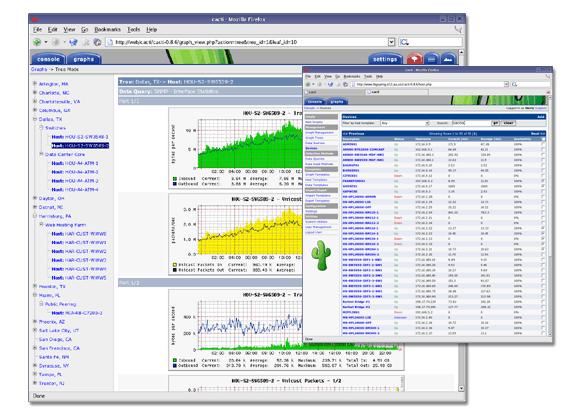Collapse the Data Center Core branch
This screenshot has width=574, height=412.
(41, 154)
